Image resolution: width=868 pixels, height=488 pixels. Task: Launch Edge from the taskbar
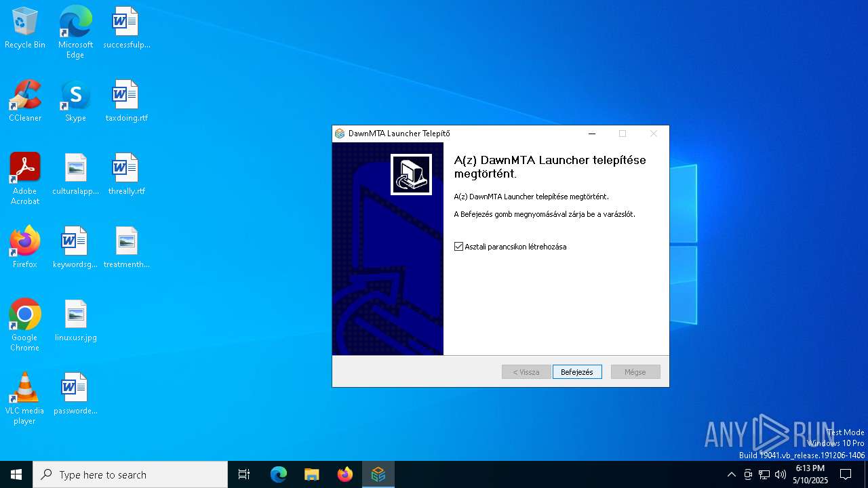click(279, 474)
